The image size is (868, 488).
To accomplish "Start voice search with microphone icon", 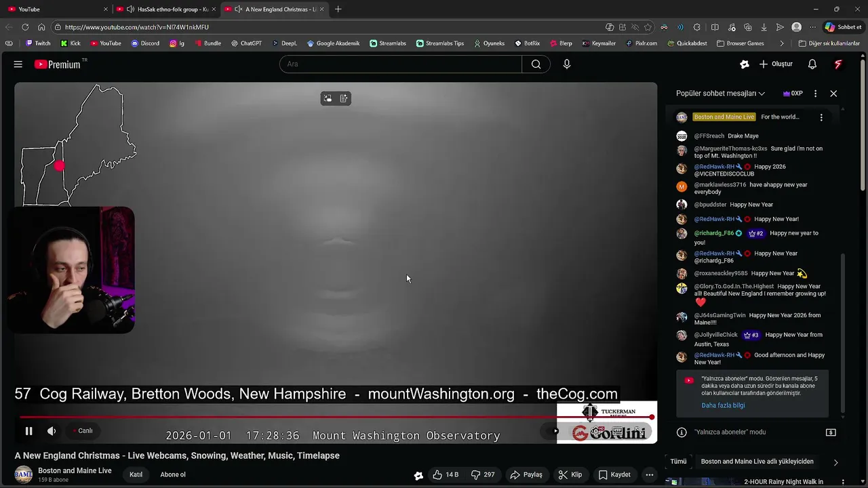I will click(567, 64).
